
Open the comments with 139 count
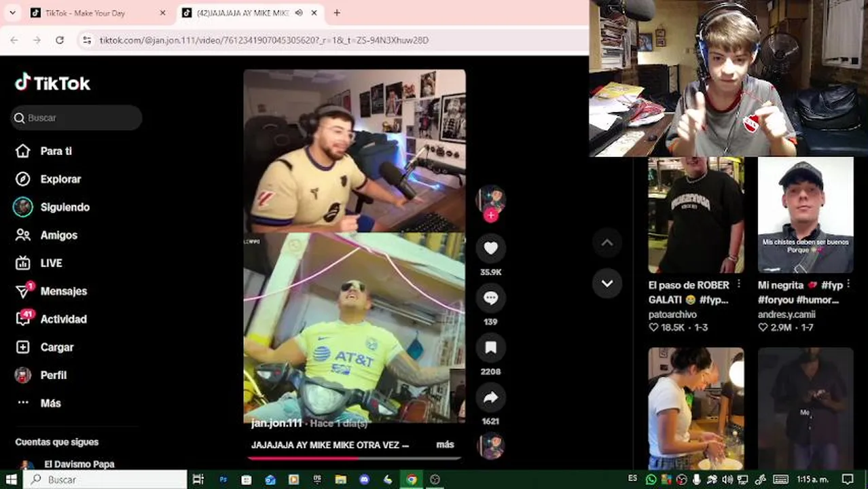click(490, 298)
